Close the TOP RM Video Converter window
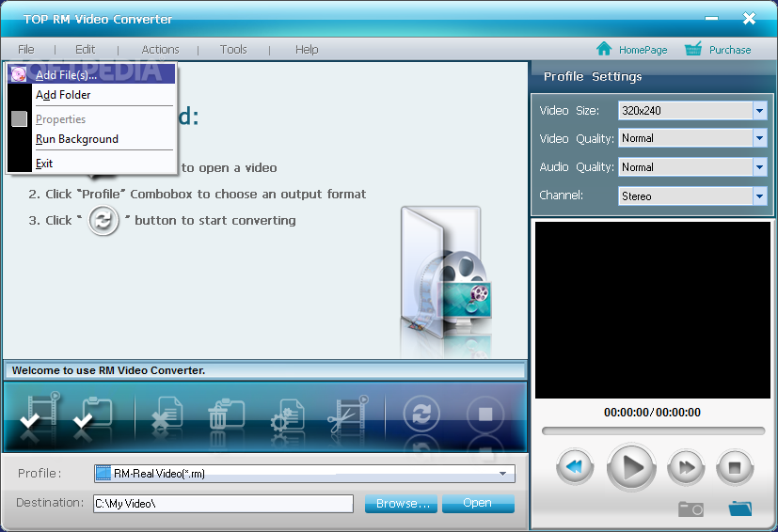The image size is (778, 532). point(749,19)
